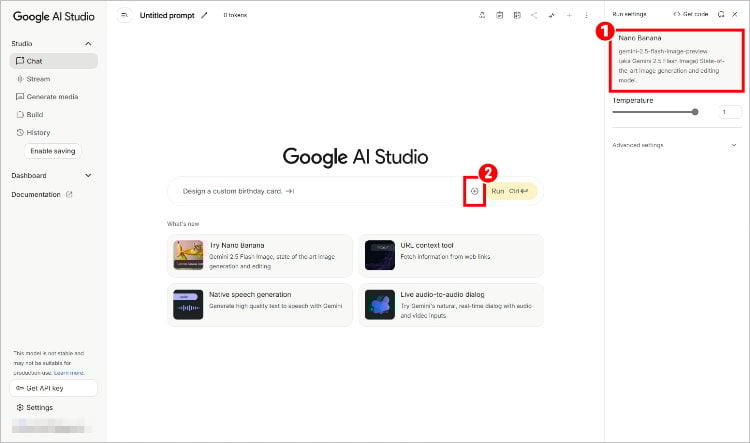Collapse the Studio section chevron

tap(88, 44)
